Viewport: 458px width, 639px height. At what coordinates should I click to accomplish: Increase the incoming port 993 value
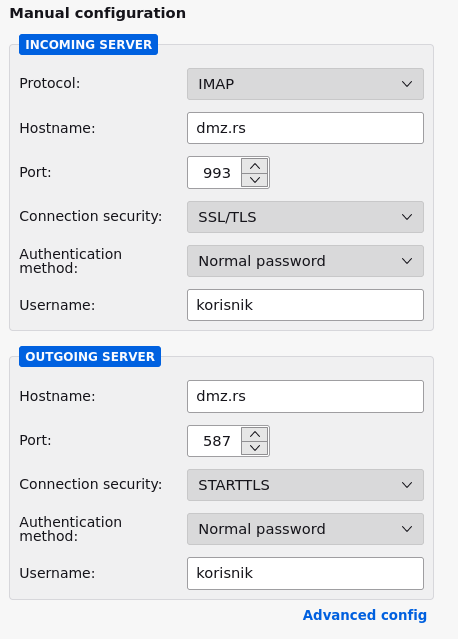pos(255,166)
